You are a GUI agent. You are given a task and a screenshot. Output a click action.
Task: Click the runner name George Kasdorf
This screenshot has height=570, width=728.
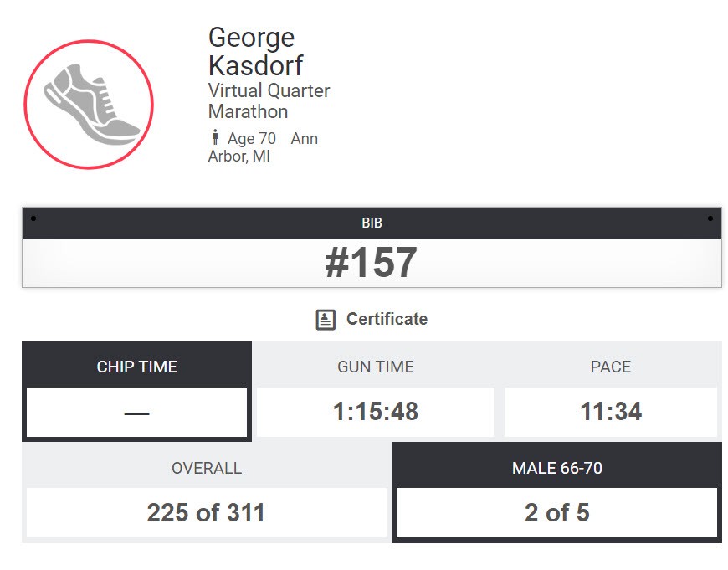[255, 51]
